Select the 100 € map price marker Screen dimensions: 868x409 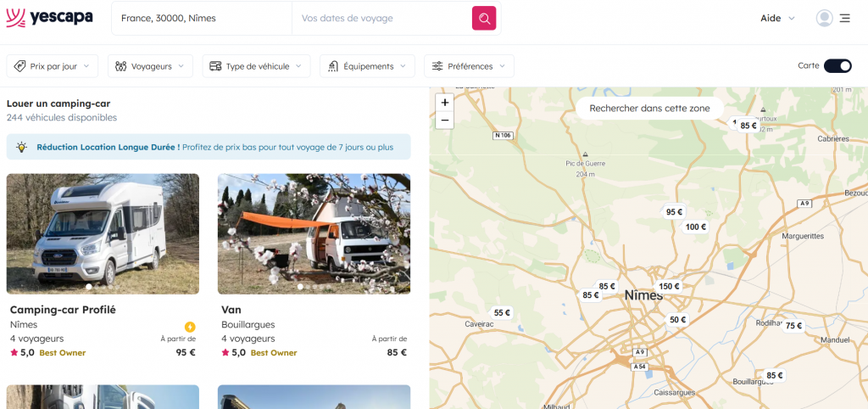click(696, 227)
